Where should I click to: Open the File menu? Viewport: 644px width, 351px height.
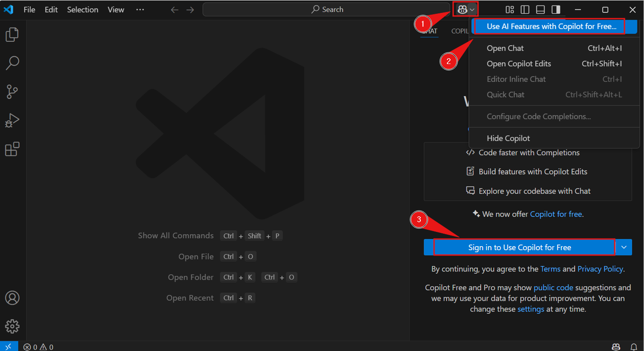click(29, 9)
